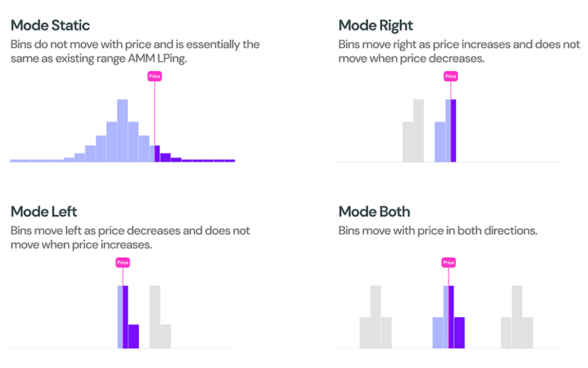Click the tall gray bar in Mode Right chart

click(x=419, y=131)
